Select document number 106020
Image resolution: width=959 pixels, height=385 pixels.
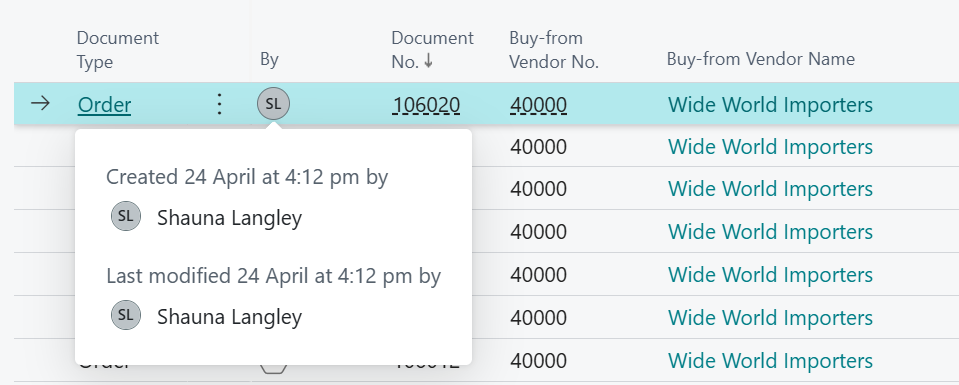point(426,105)
